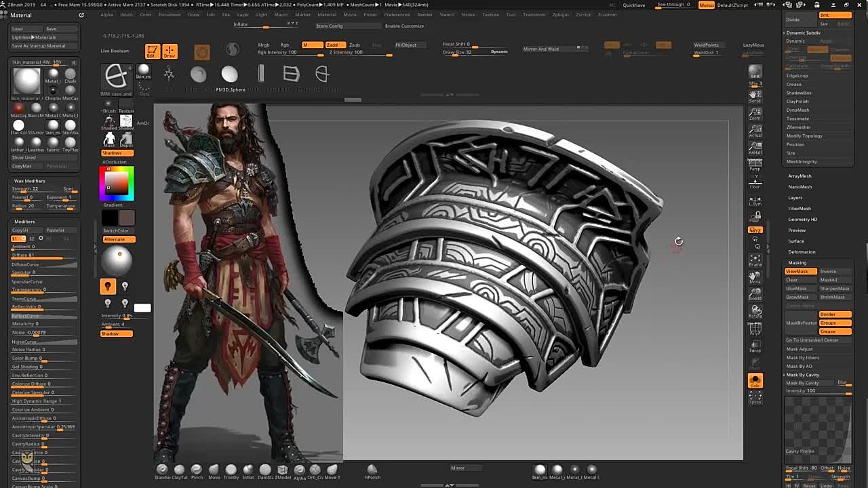Select hPolish brush in bottom shelf
The height and width of the screenshot is (488, 868).
click(372, 471)
